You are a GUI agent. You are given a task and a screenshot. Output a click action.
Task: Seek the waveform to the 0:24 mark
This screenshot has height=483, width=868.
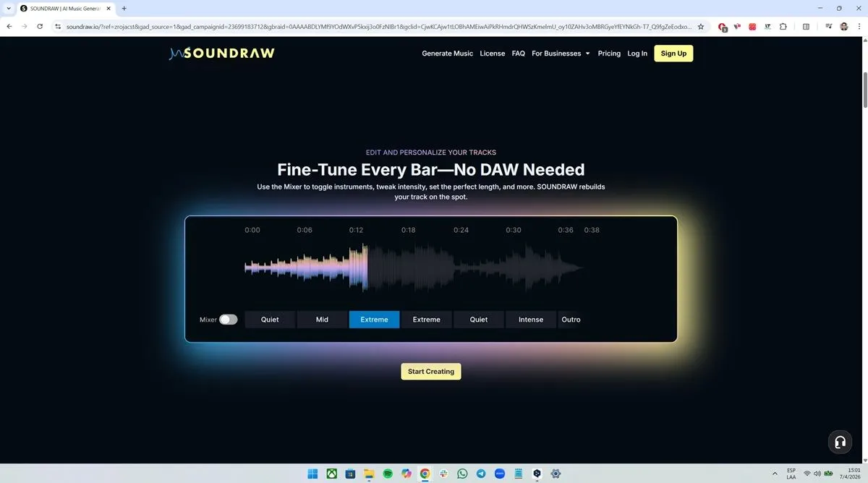[461, 268]
